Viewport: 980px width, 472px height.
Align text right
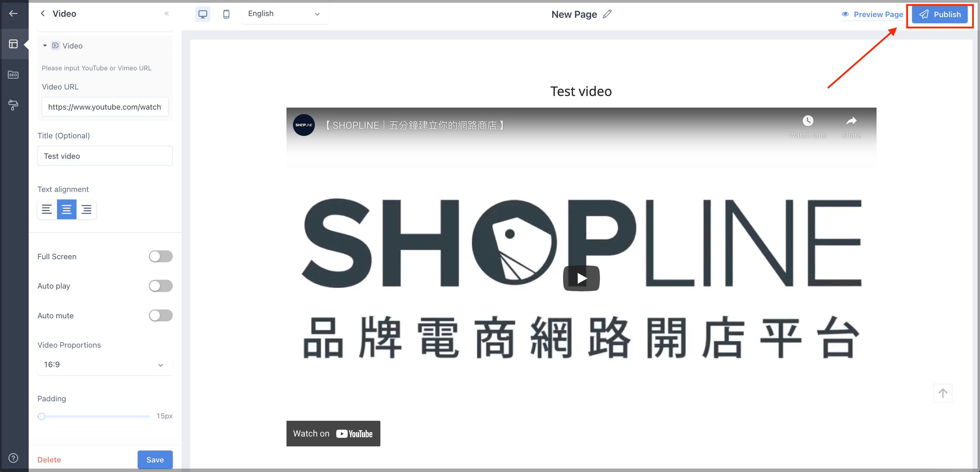(x=86, y=209)
